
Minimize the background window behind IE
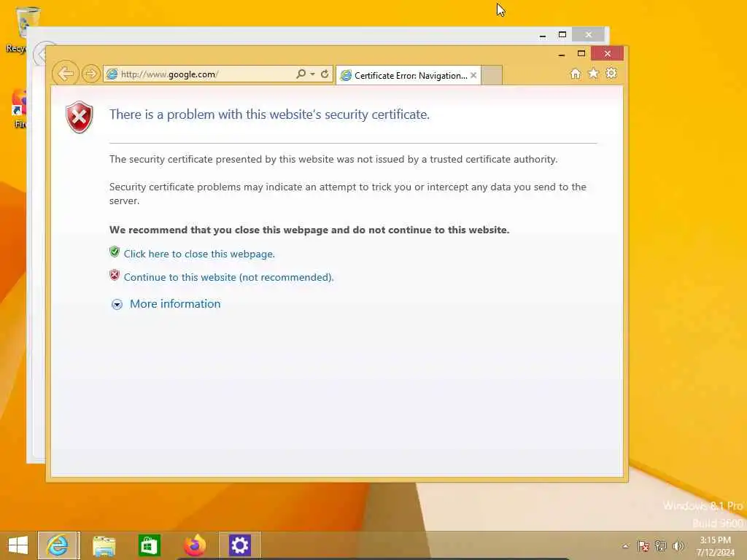[543, 35]
